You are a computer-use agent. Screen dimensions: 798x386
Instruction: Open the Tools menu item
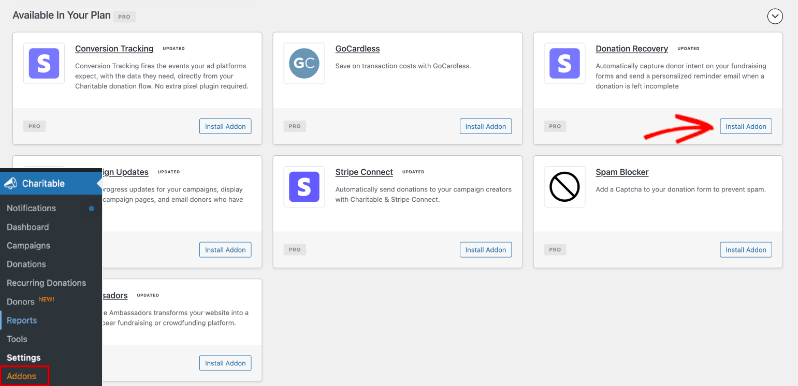pos(17,339)
